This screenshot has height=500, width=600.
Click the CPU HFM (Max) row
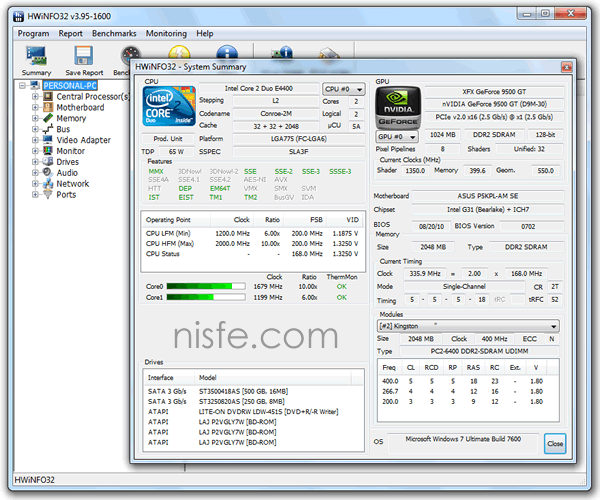252,244
